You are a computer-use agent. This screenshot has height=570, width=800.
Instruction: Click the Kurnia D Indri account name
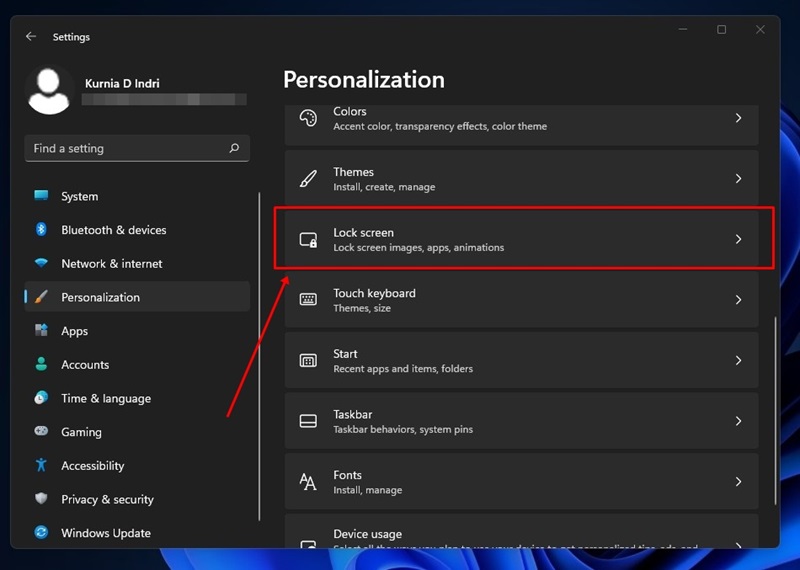point(122,83)
